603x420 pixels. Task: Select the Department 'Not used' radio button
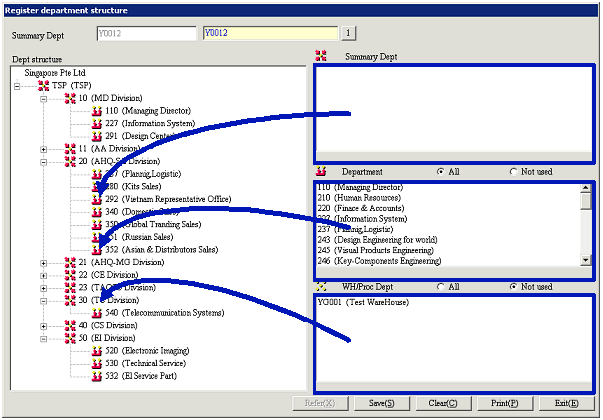[x=514, y=172]
